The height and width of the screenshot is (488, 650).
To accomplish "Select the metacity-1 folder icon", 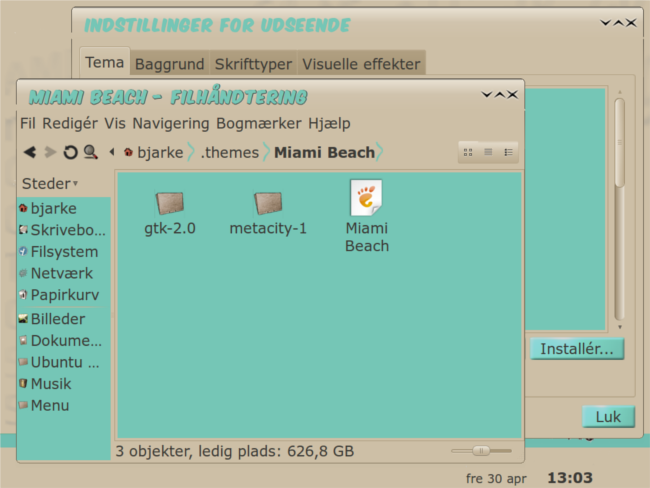I will click(x=268, y=203).
